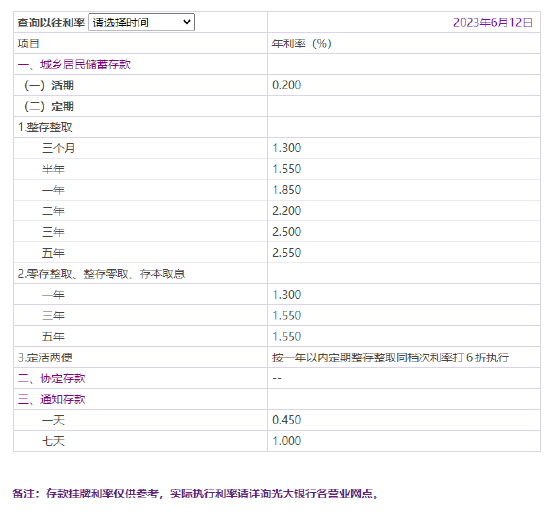Viewport: 550px width, 512px height.
Task: Click the 按一年以内定期整存整取 discount text
Action: 390,357
